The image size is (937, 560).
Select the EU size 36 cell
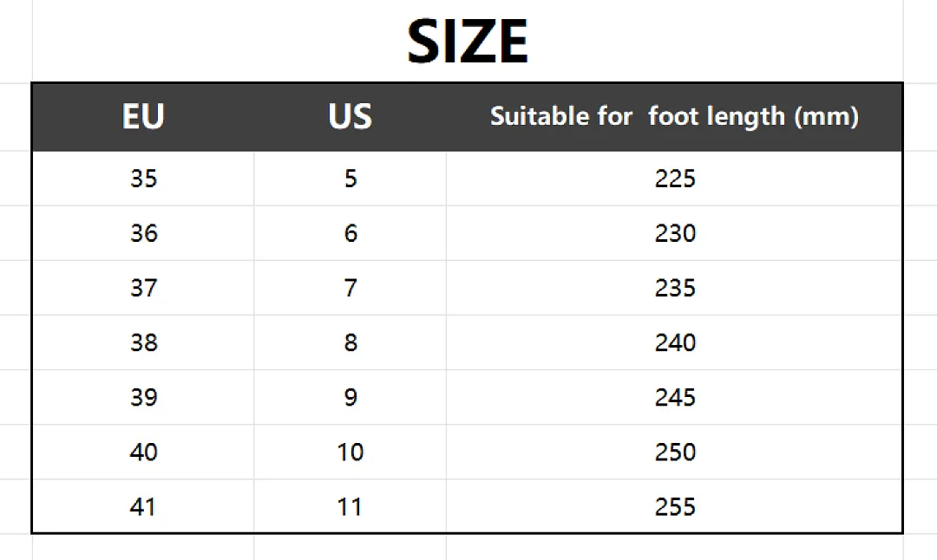click(x=143, y=233)
